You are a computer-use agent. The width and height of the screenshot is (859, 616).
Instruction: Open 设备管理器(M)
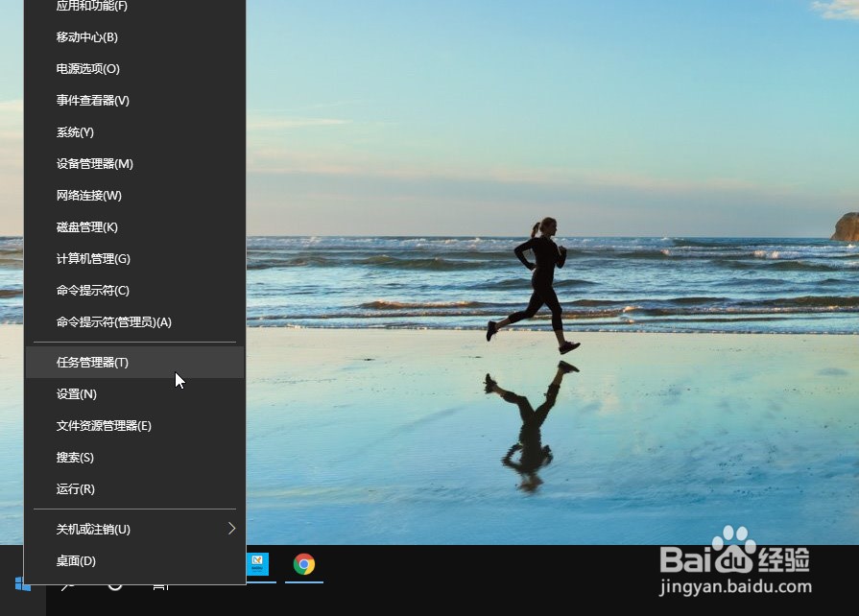[x=134, y=164]
